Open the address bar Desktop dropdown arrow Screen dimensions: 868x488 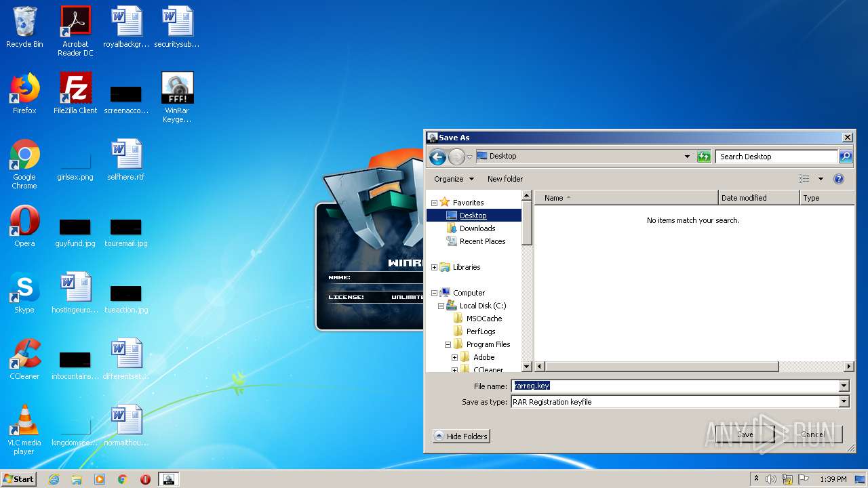tap(687, 157)
